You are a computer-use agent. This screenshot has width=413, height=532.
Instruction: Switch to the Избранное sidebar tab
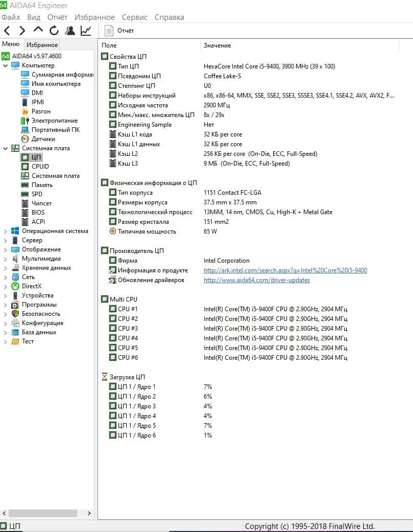coord(42,45)
